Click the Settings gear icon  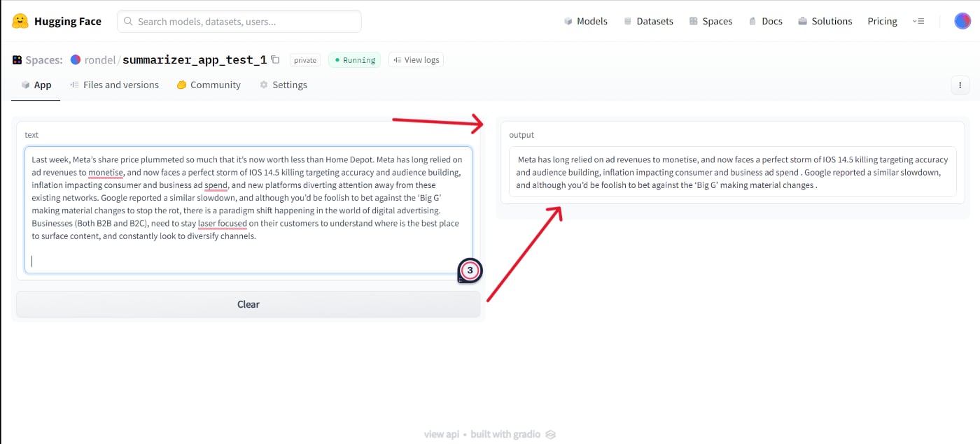point(264,85)
